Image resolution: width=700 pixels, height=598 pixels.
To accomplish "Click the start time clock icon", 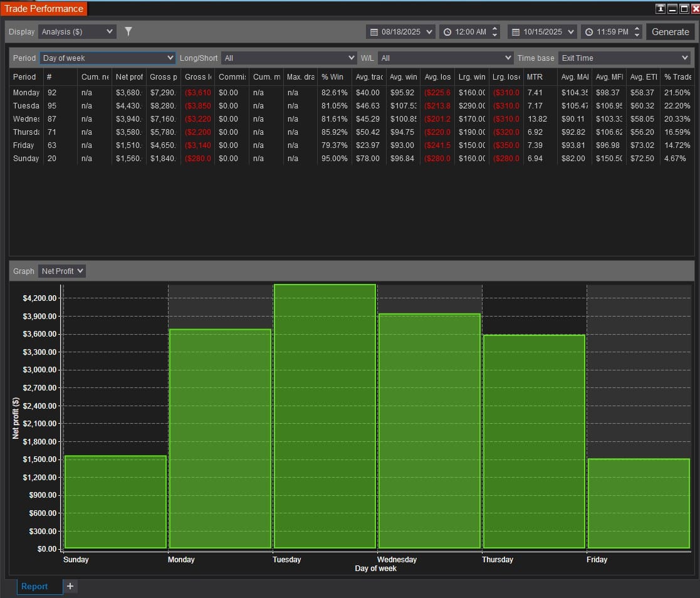I will pos(447,32).
